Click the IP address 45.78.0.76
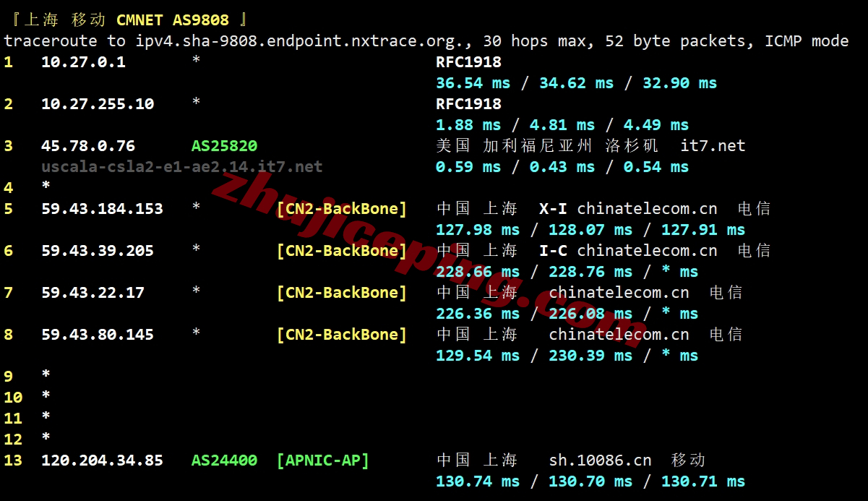 coord(88,146)
